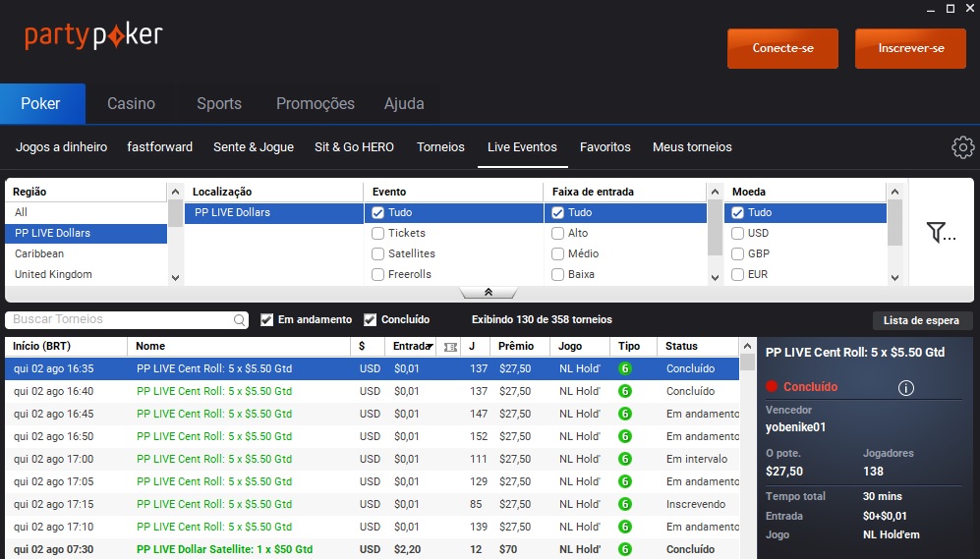Click the green 6-max icon for 16:35 row
Viewport: 980px width, 559px height.
point(624,368)
